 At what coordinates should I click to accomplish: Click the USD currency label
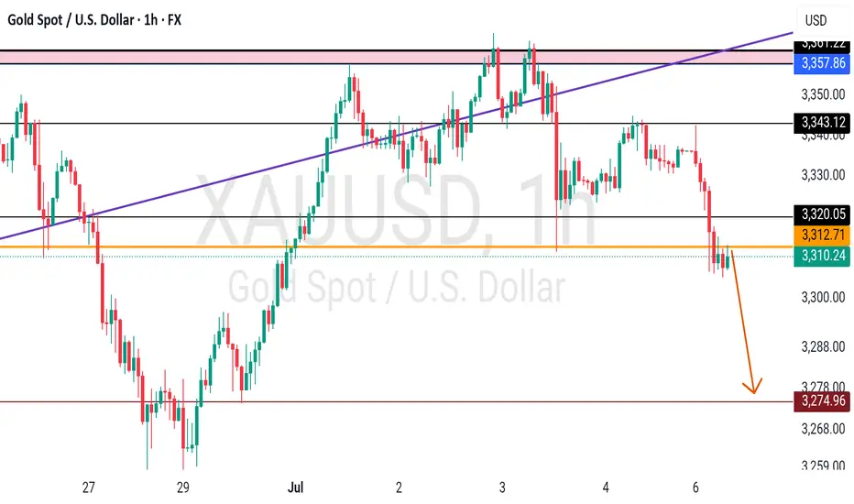pyautogui.click(x=816, y=21)
